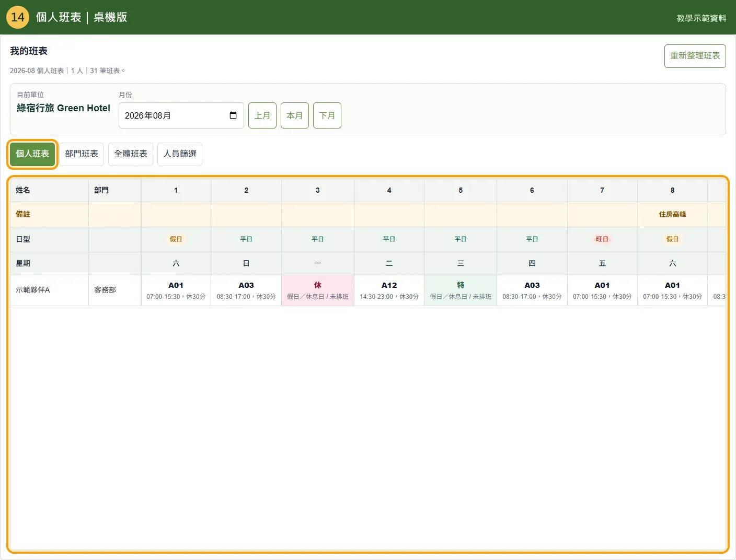Screen dimensions: 736x560
Task: Open the A03 shift on day 6
Action: pyautogui.click(x=532, y=290)
